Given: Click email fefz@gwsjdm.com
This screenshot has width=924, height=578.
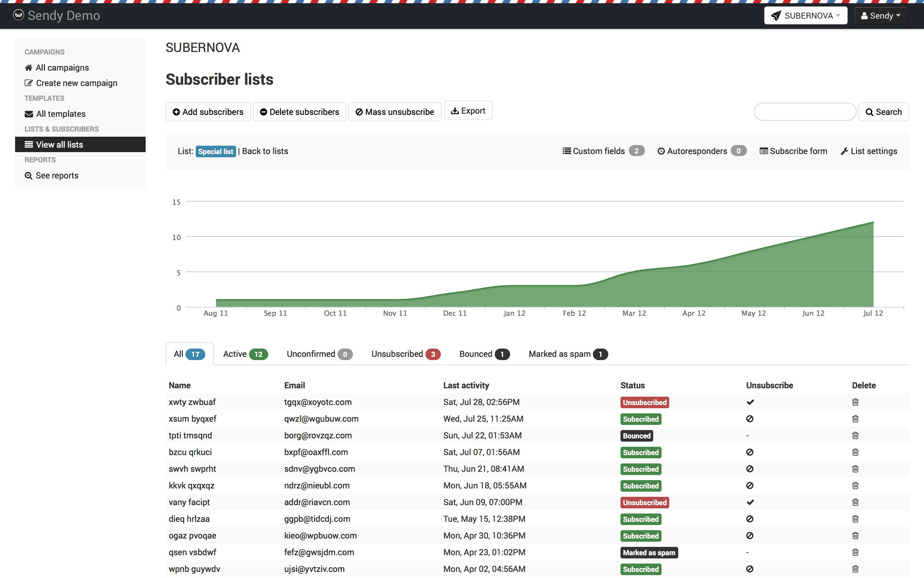Looking at the screenshot, I should [319, 552].
